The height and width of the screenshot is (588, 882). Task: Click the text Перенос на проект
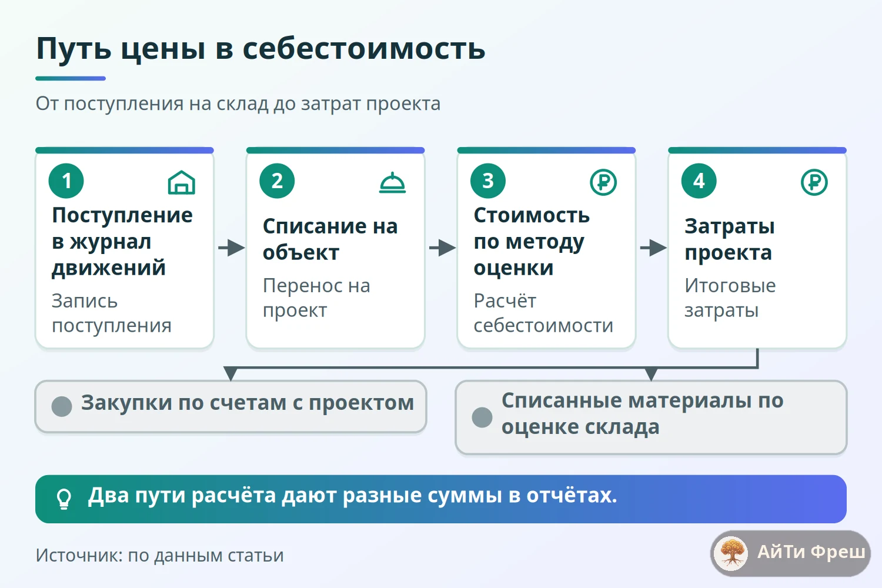(316, 298)
